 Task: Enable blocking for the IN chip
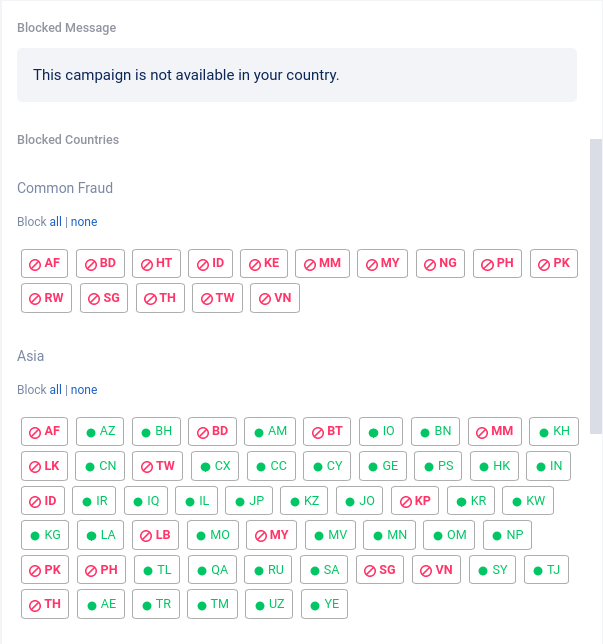click(x=549, y=466)
